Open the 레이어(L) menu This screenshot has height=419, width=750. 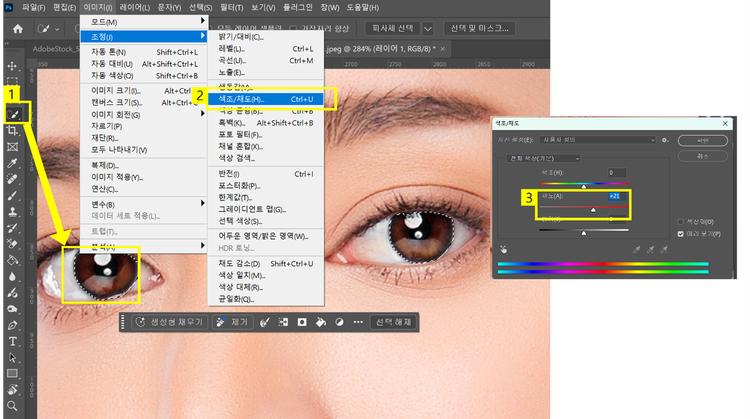click(134, 8)
